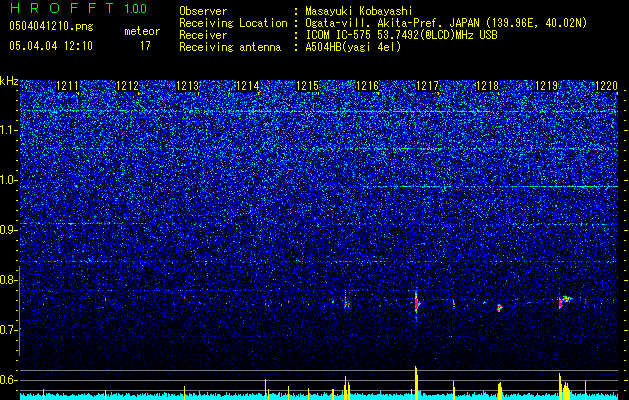Click the meteor echo before 1216
Screen dimensions: 629x400
coord(347,302)
